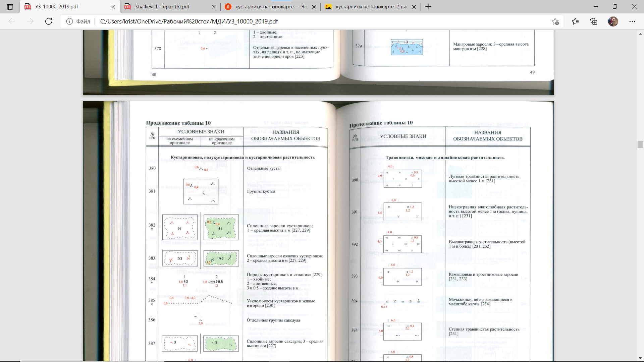644x362 pixels.
Task: Click 'Отдельные группы саксаула' text
Action: (x=273, y=320)
